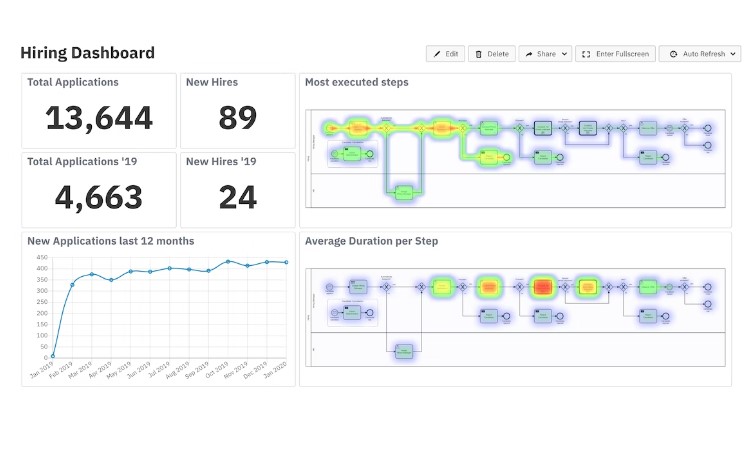The height and width of the screenshot is (455, 753).
Task: Click the Edit button
Action: pos(445,54)
